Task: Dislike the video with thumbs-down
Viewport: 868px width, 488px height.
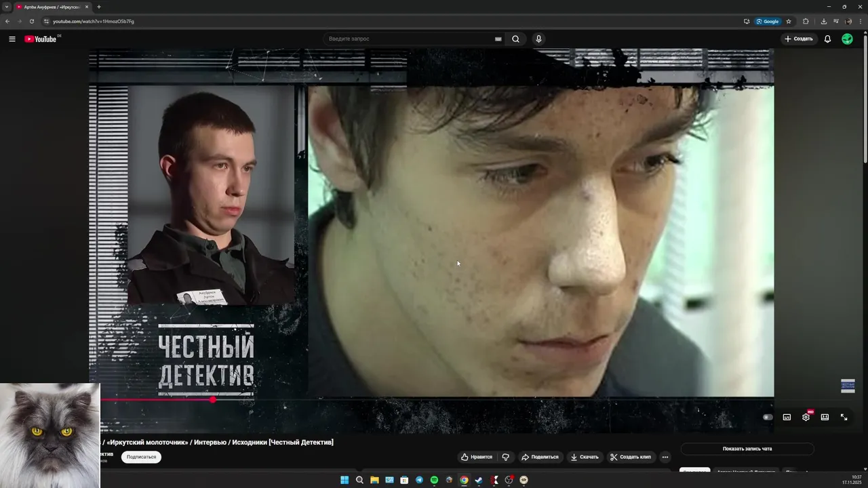Action: coord(506,457)
